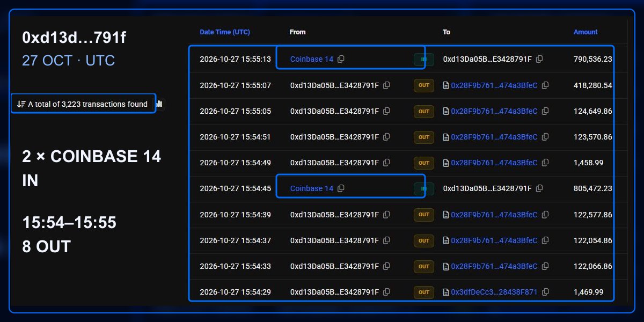The image size is (644, 322).
Task: Click contract file icon before 0x3dfDeCc3 address
Action: point(446,292)
